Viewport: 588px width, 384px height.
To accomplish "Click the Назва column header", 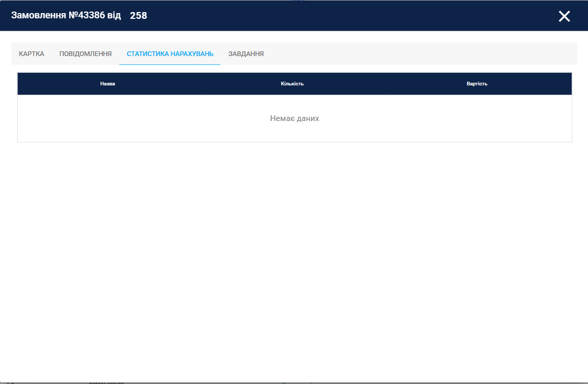I will [x=107, y=84].
